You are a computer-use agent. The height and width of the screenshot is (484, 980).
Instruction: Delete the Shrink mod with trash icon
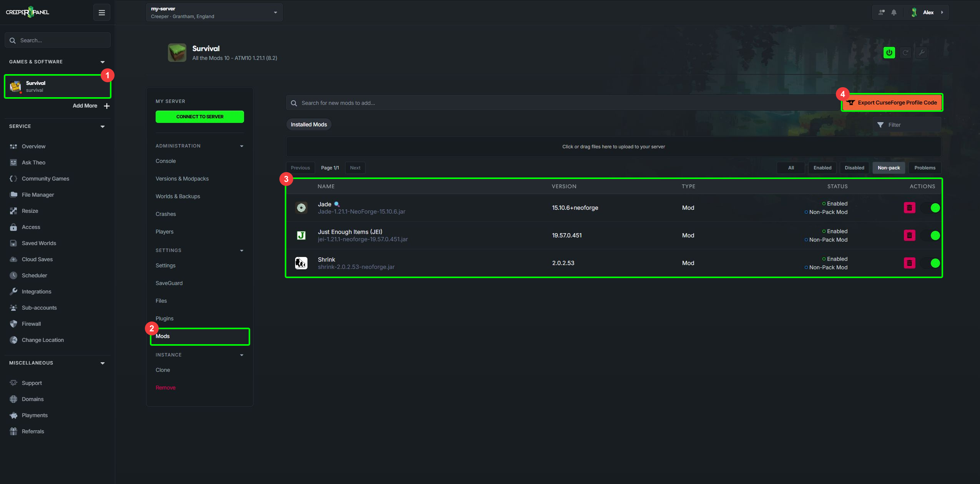(x=909, y=263)
